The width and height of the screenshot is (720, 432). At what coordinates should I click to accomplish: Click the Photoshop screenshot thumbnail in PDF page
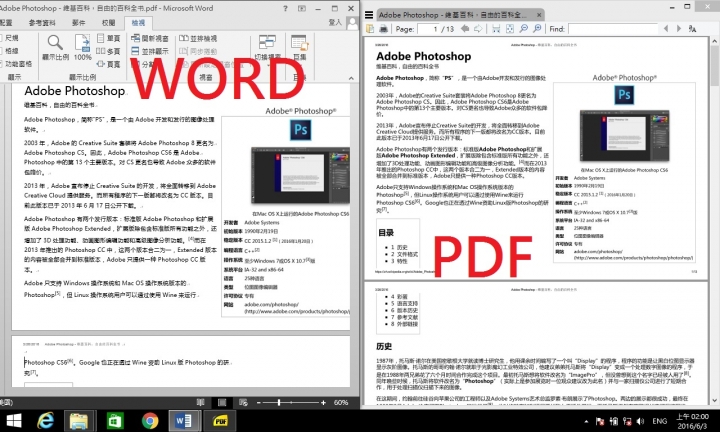click(x=624, y=136)
